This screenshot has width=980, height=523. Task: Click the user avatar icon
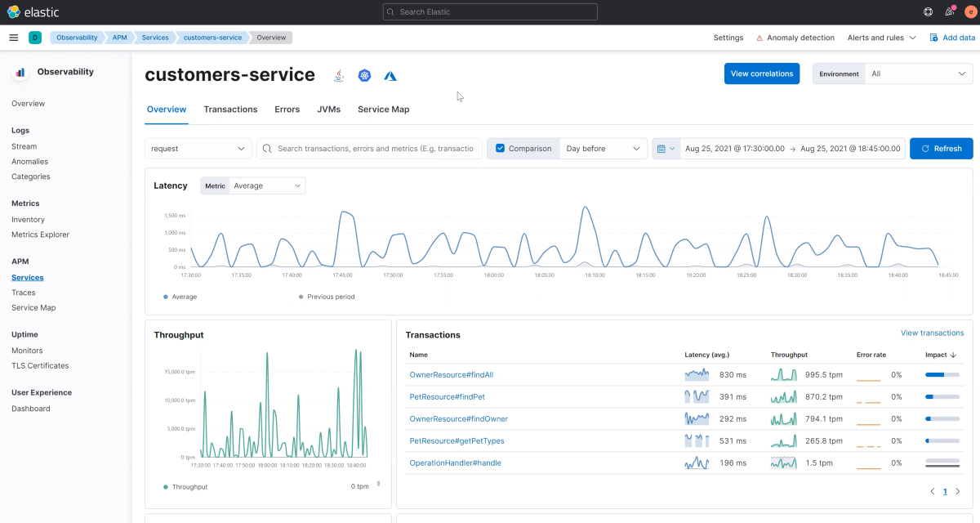(x=970, y=12)
